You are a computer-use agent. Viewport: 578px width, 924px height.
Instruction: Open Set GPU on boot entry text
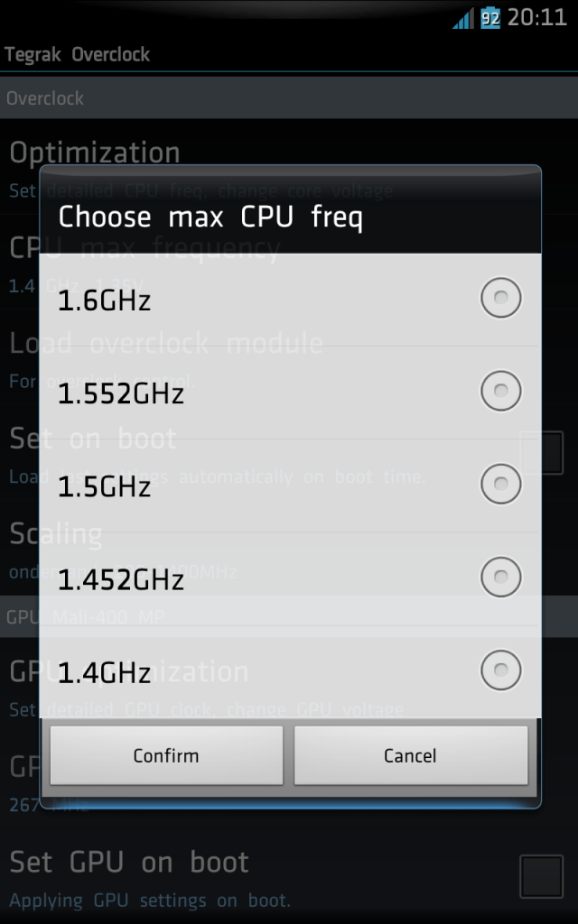(129, 863)
